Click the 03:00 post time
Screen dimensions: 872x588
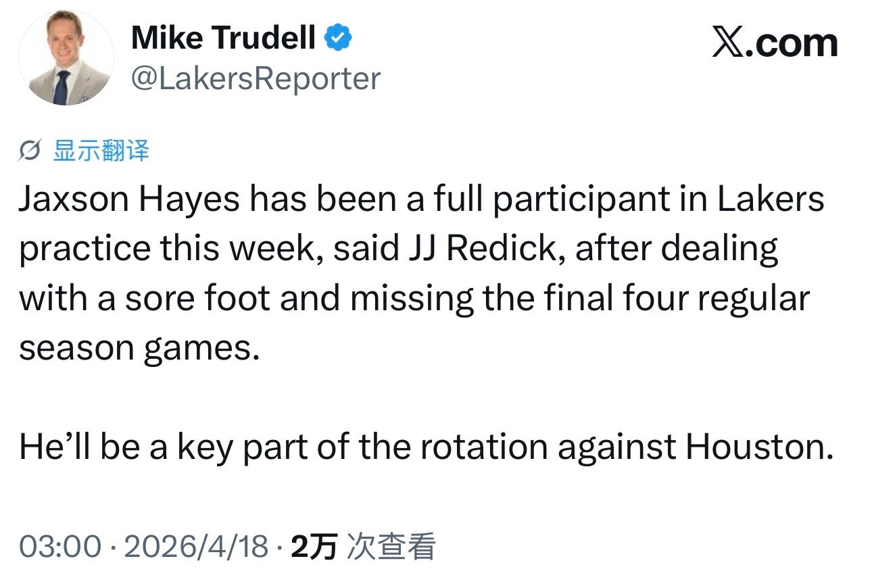[x=59, y=546]
